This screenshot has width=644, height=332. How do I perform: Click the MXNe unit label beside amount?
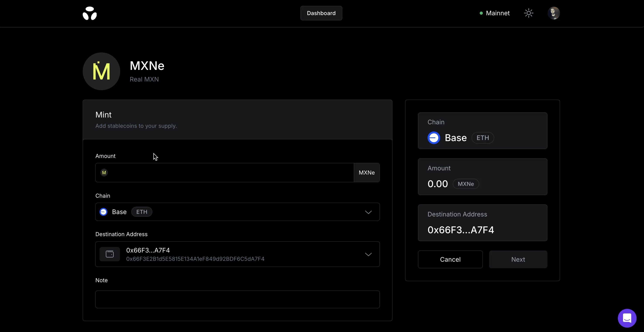click(367, 173)
